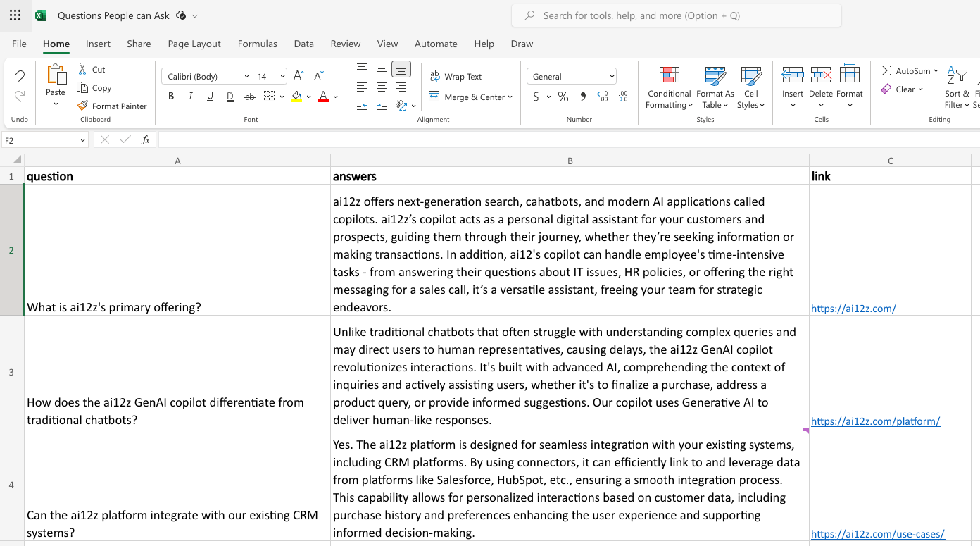Switch to the Insert tab

(98, 44)
